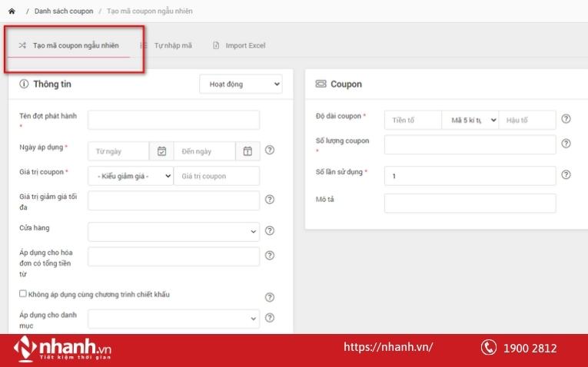This screenshot has width=588, height=367.
Task: Click help icon beside Số lần sử dụng
Action: 566,175
